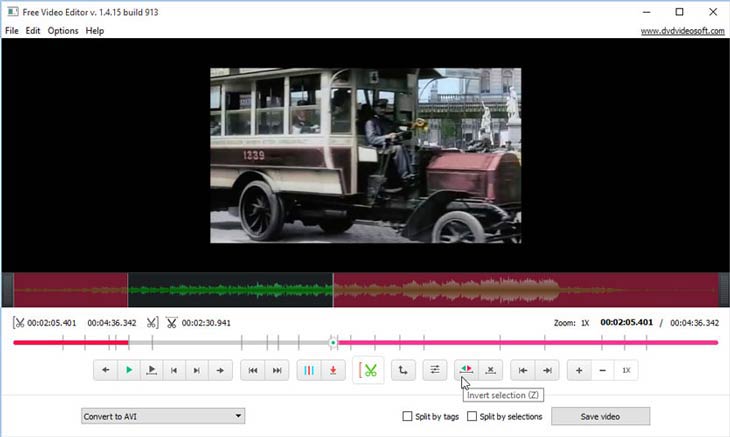This screenshot has width=730, height=437.
Task: Click the pink section of the timeline bar
Action: point(526,343)
